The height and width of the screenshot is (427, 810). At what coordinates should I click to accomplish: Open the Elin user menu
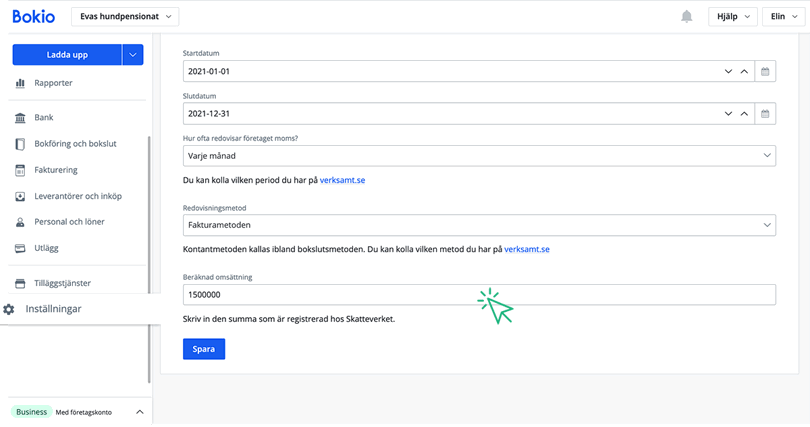point(780,17)
